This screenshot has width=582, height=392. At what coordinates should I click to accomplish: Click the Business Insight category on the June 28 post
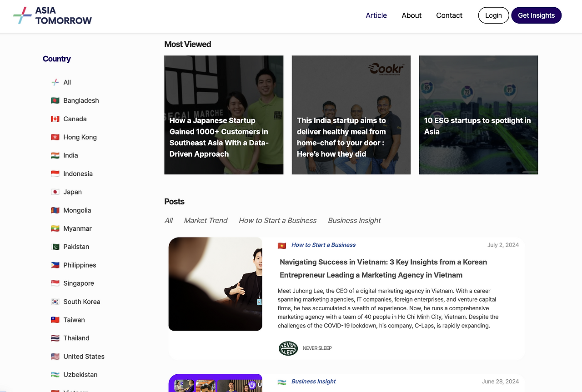tap(314, 382)
